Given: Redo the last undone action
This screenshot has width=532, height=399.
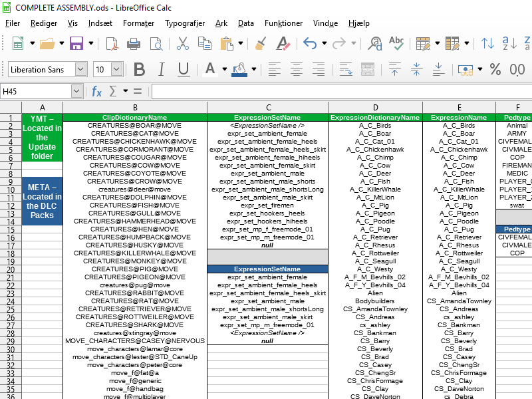Looking at the screenshot, I should 339,43.
